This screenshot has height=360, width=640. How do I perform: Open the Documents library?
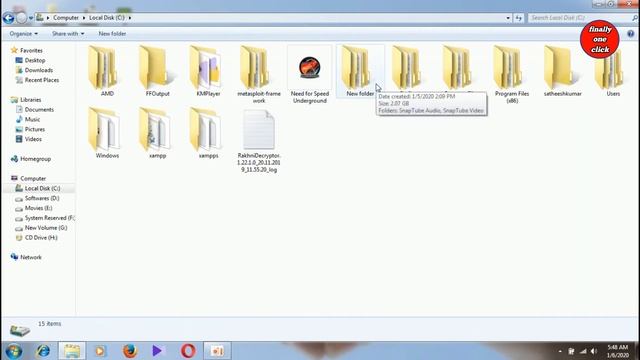39,110
